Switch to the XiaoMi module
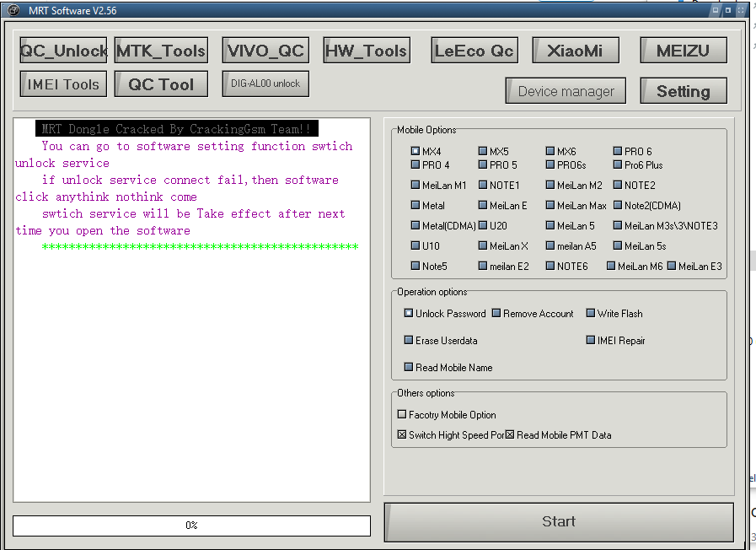The image size is (756, 550). click(x=576, y=50)
